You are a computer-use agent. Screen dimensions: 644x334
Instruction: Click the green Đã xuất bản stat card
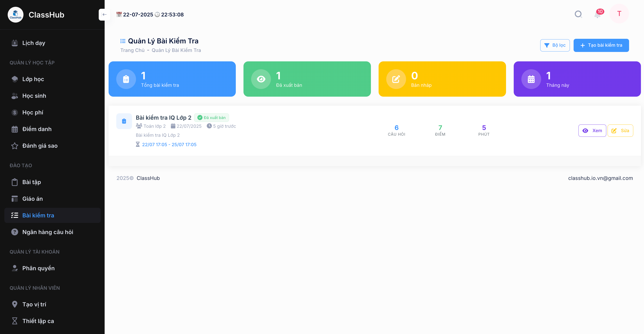[x=307, y=79]
